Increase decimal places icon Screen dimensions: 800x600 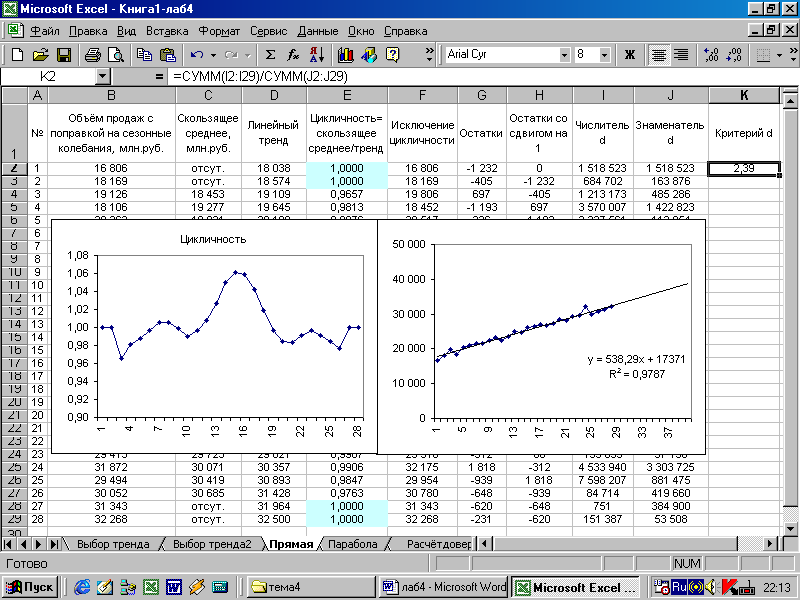711,55
